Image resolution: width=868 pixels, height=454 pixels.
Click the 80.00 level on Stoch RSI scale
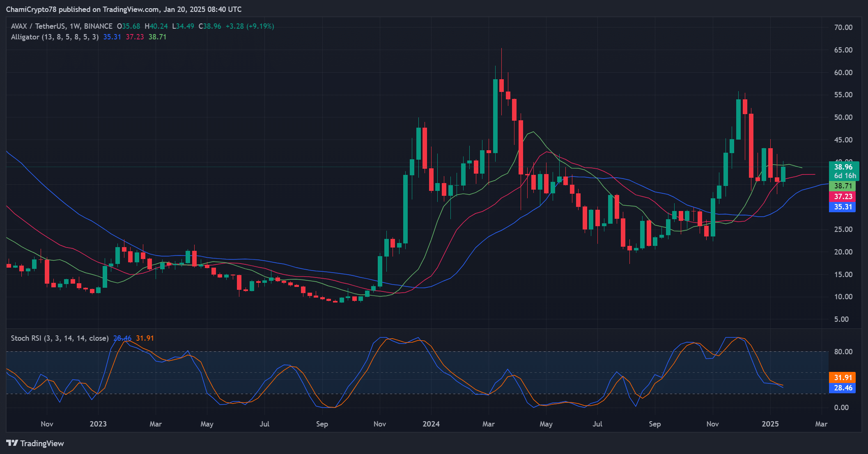point(843,352)
